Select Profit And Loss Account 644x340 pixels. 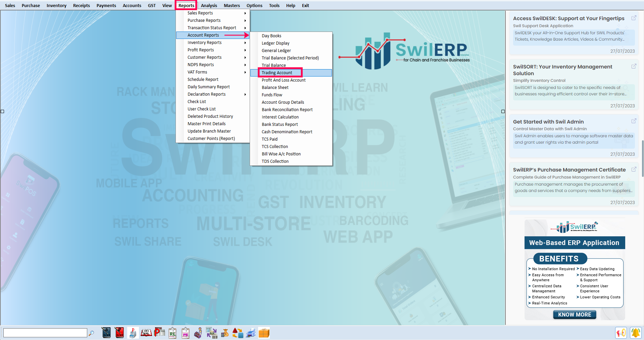[291, 80]
